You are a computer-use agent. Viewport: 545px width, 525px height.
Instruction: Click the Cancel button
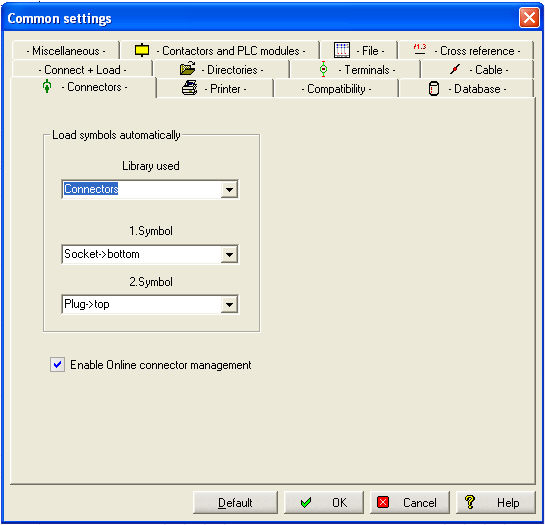pyautogui.click(x=410, y=502)
